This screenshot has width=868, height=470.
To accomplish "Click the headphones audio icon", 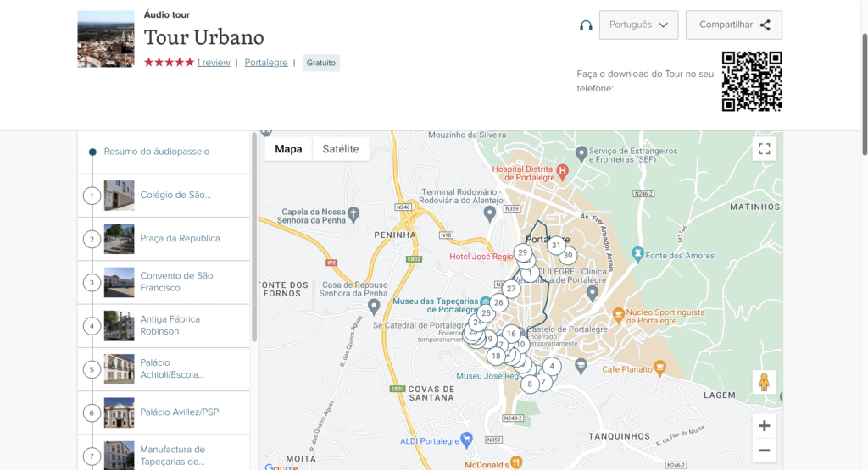I will pyautogui.click(x=586, y=25).
